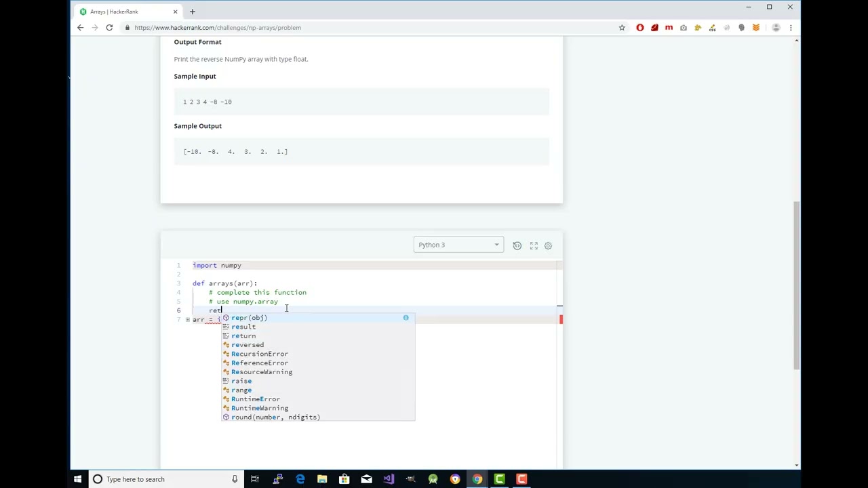
Task: Open Android Studio from the taskbar
Action: 433,479
